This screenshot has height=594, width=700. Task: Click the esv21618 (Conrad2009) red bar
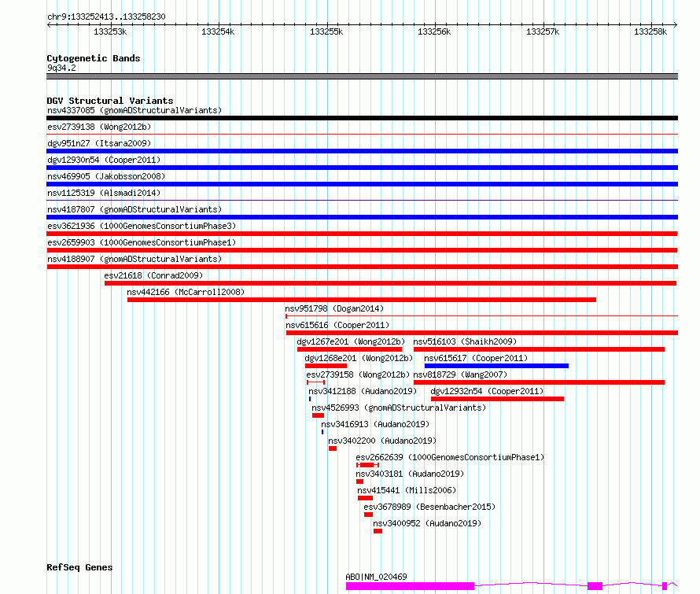point(391,283)
